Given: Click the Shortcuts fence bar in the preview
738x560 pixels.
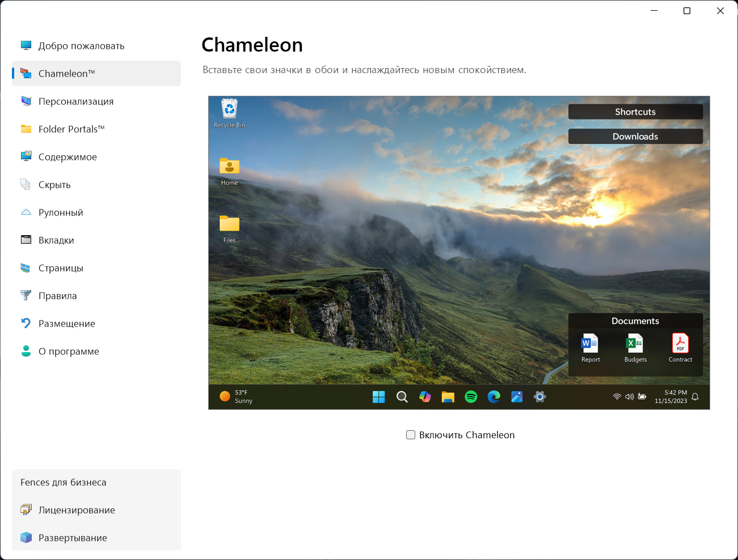Looking at the screenshot, I should tap(635, 112).
